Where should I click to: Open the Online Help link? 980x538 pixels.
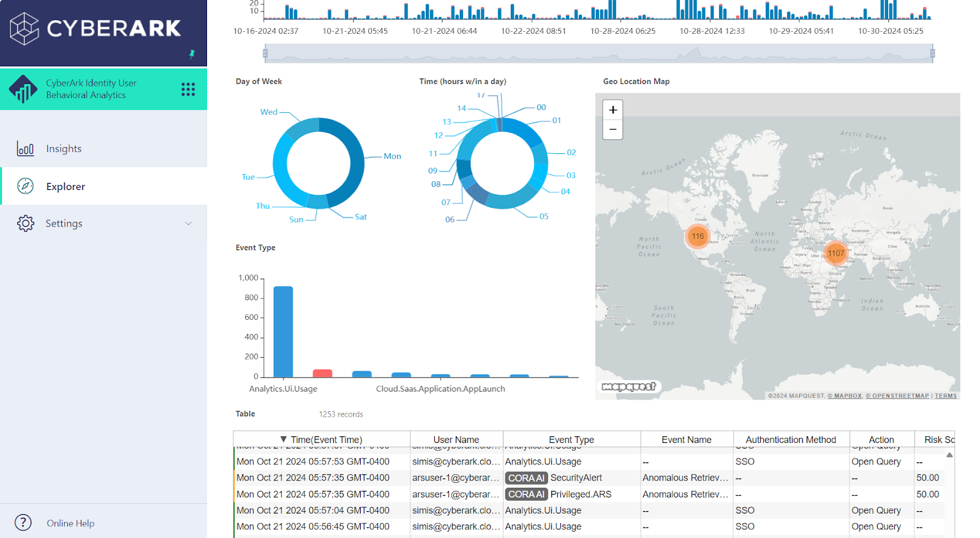coord(70,523)
